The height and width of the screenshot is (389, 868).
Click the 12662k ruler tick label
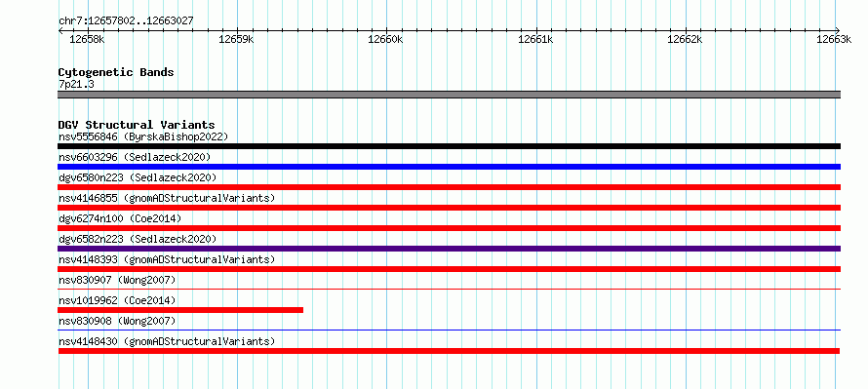[686, 39]
